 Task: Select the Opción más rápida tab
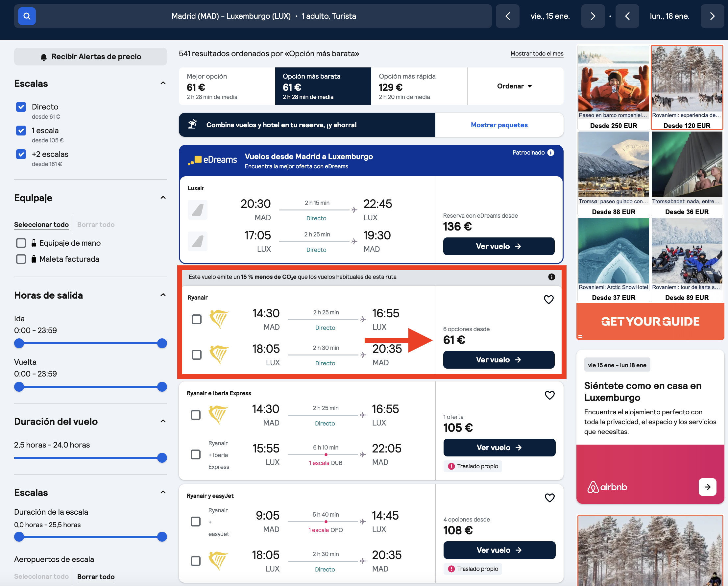[x=419, y=86]
